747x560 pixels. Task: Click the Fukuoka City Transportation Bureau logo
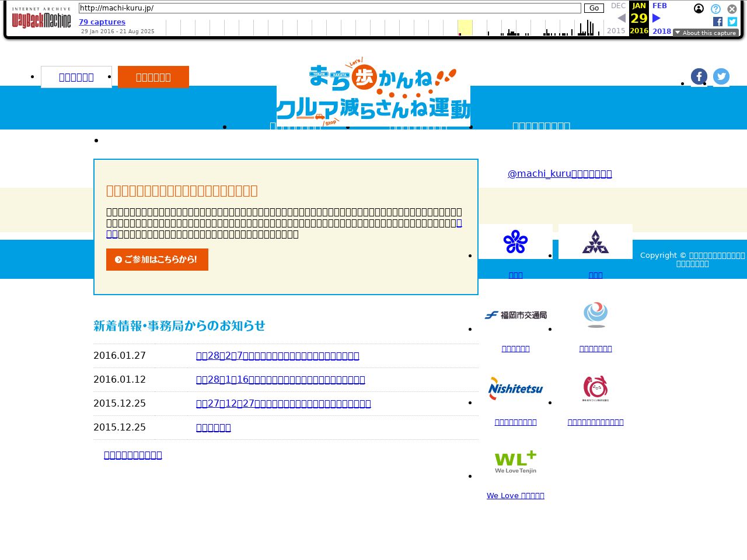[515, 315]
